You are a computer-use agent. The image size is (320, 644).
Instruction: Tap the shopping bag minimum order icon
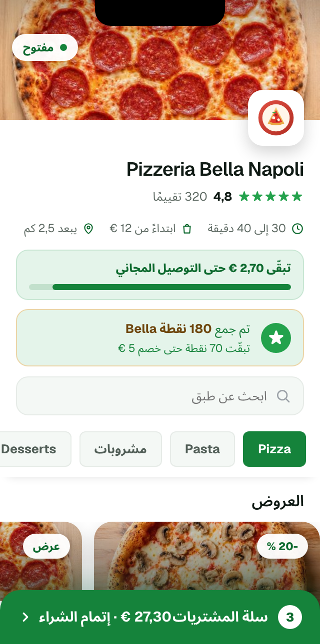(187, 229)
